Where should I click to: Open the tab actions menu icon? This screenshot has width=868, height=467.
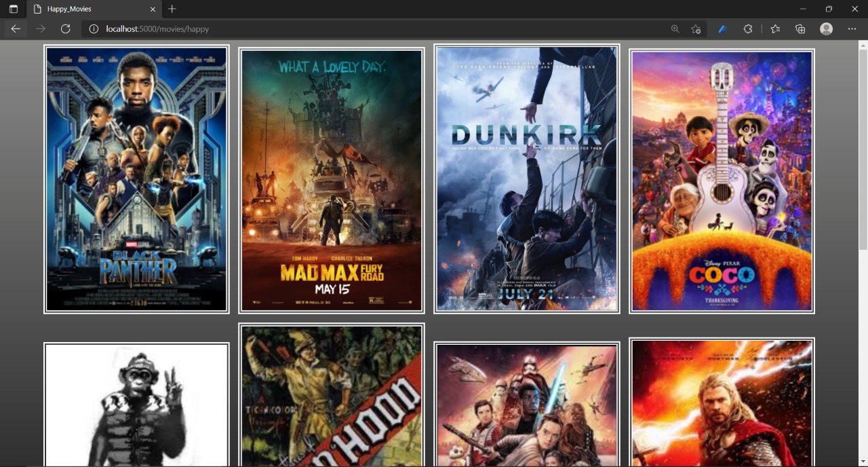(x=13, y=9)
